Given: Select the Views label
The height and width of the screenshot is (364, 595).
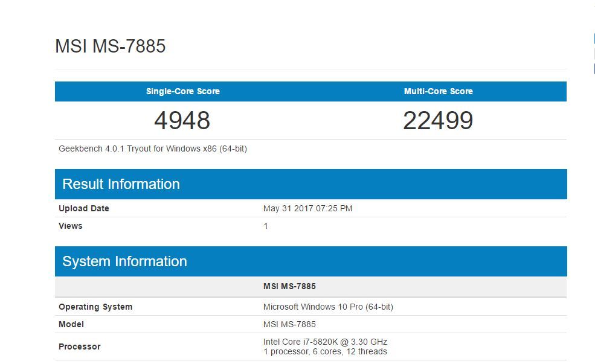Looking at the screenshot, I should (x=71, y=226).
